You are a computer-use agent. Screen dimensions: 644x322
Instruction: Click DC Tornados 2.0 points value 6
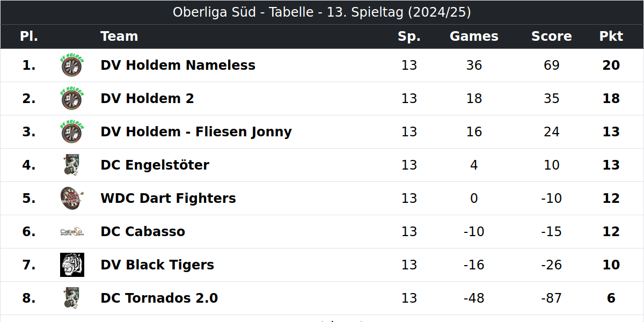click(611, 298)
